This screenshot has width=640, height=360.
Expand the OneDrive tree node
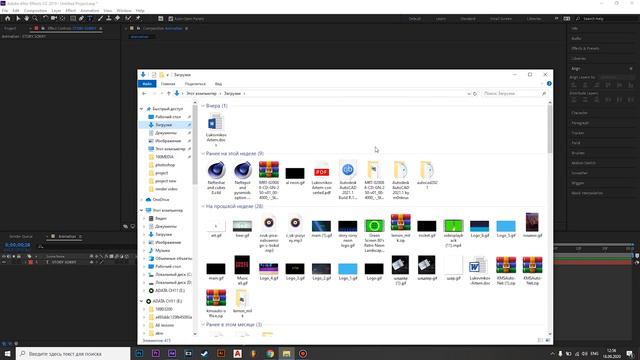point(142,200)
